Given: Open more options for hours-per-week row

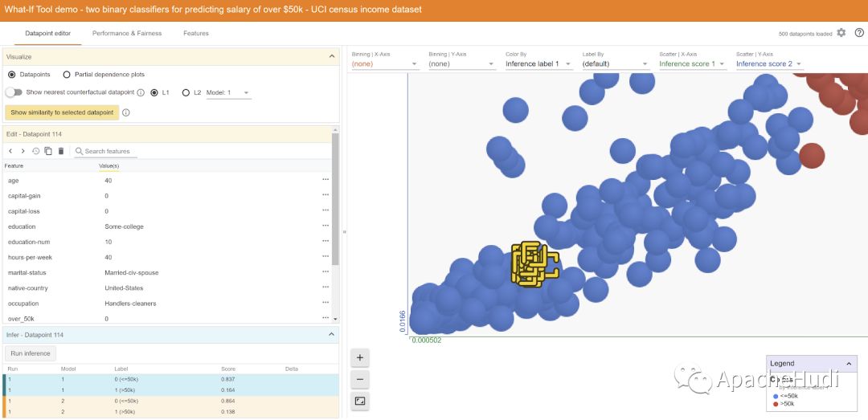Looking at the screenshot, I should click(325, 257).
